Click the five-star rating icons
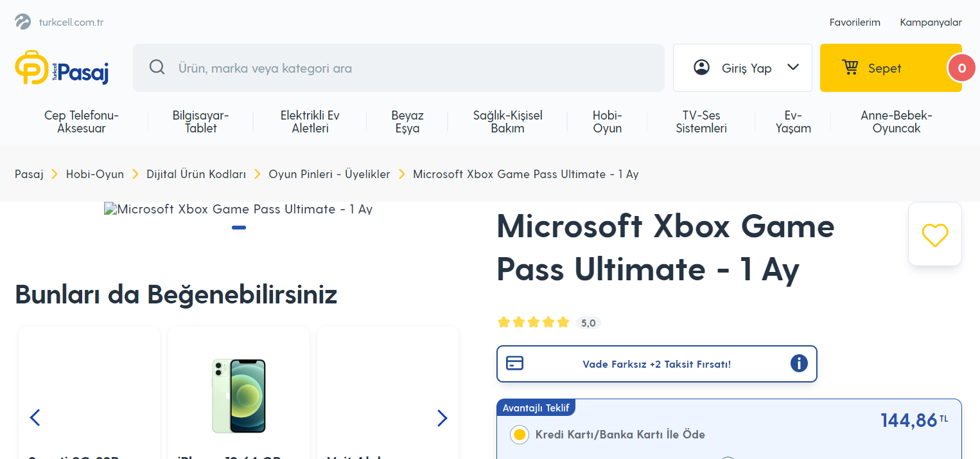Image resolution: width=980 pixels, height=459 pixels. (x=534, y=322)
